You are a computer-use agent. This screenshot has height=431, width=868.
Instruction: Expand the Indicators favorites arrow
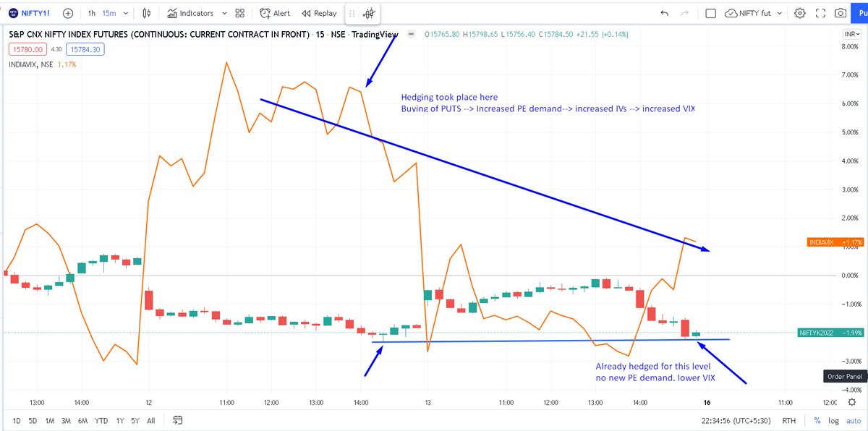click(224, 13)
